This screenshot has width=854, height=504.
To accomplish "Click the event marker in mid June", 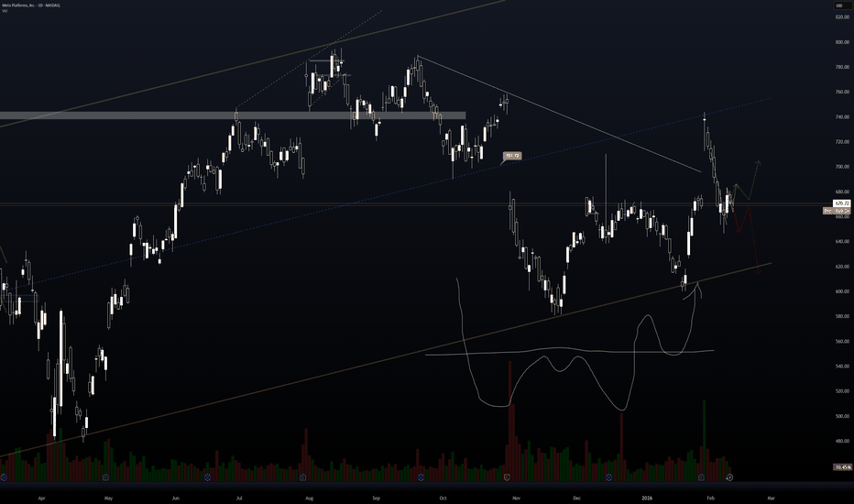I will click(207, 477).
